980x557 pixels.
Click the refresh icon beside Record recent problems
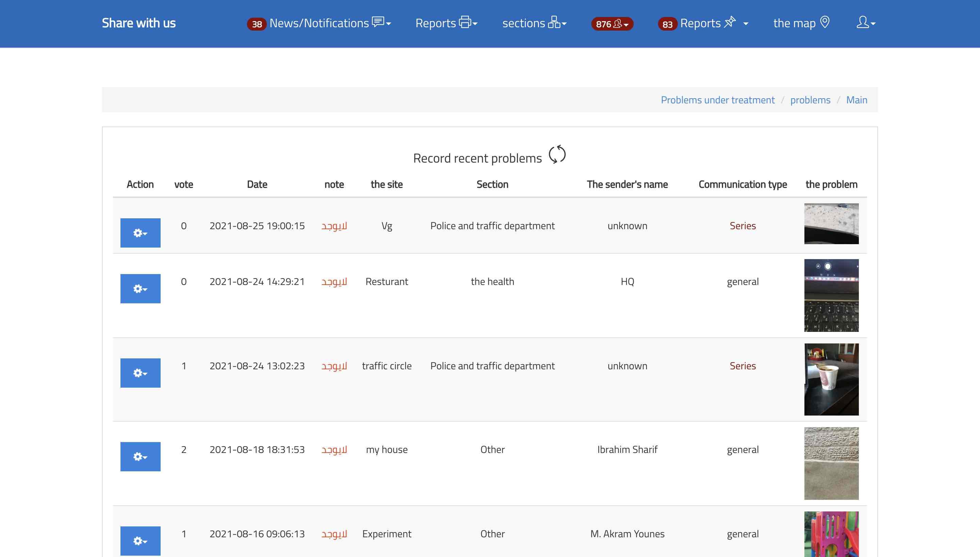pos(557,154)
